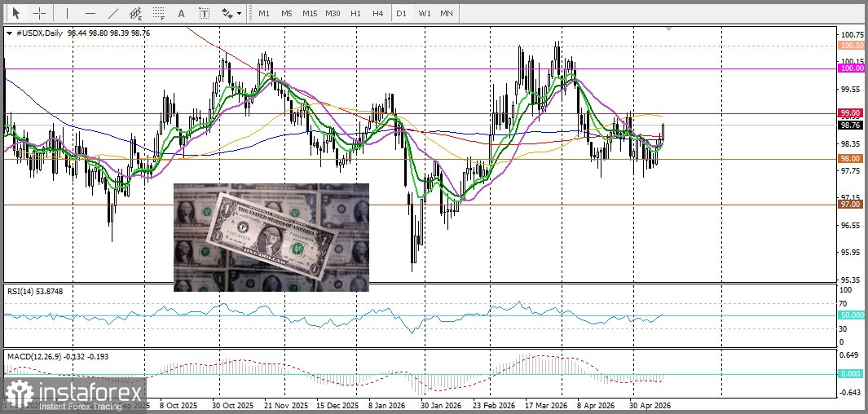868x414 pixels.
Task: Click the 96.55 price scale value
Action: pos(852,225)
